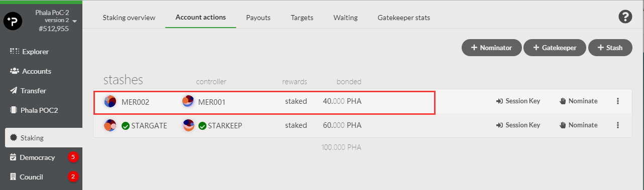Open the Gatekeeper stats tab

(x=404, y=18)
